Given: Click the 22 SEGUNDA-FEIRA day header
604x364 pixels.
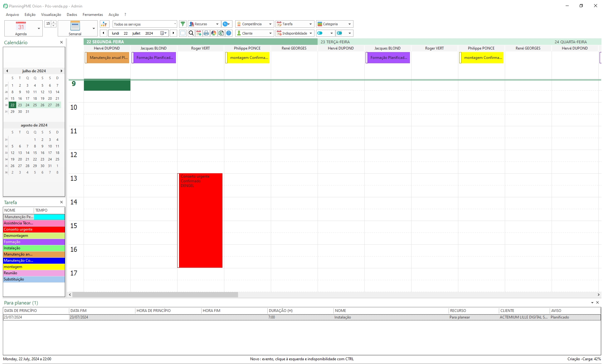Looking at the screenshot, I should coord(200,42).
